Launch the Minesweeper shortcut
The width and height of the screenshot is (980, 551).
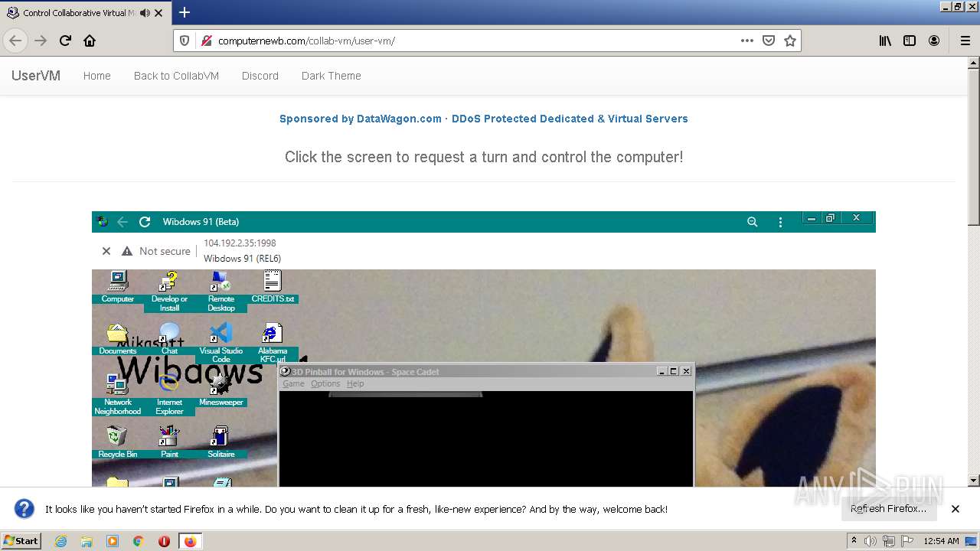coord(220,390)
